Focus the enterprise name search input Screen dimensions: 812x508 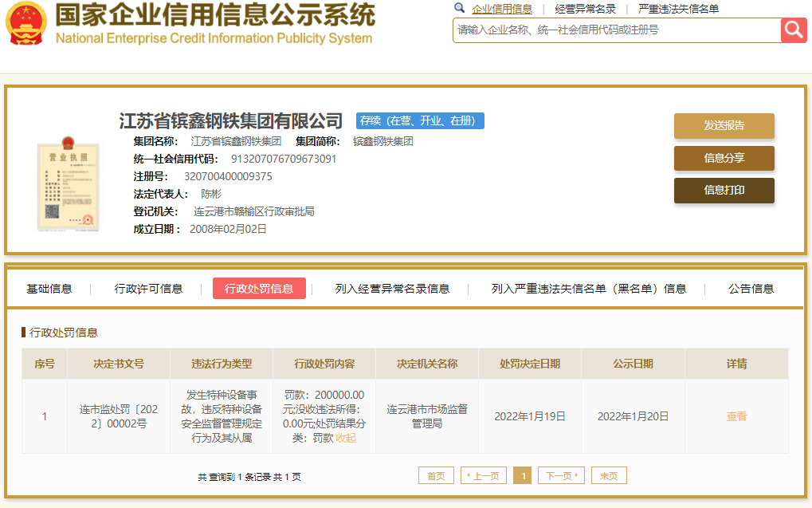point(617,30)
